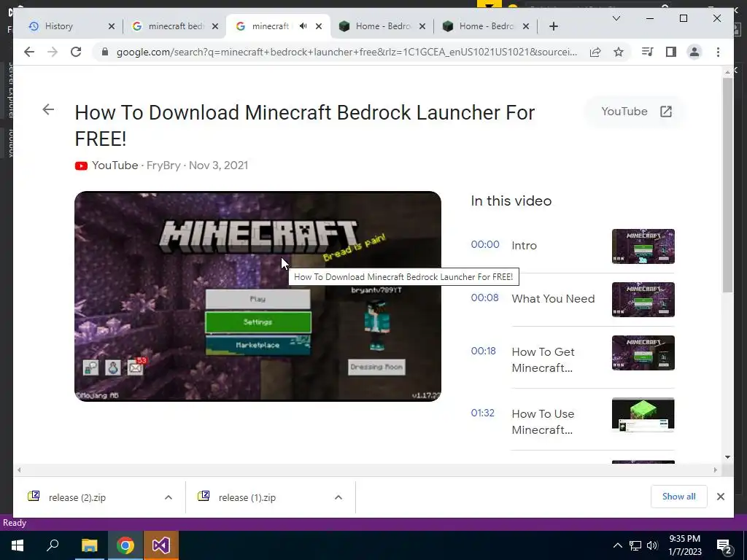Open the notification center icon
Viewport: 747px width, 560px height.
[724, 545]
